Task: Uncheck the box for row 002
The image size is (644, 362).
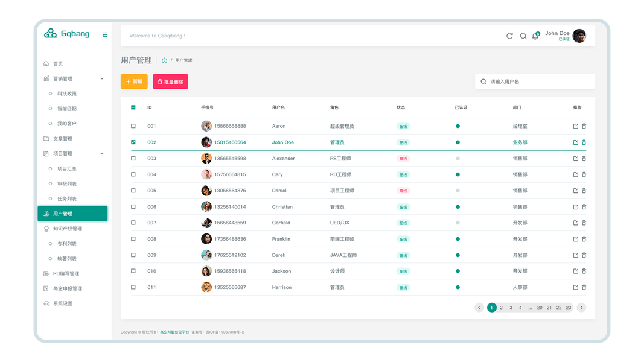Action: tap(133, 142)
